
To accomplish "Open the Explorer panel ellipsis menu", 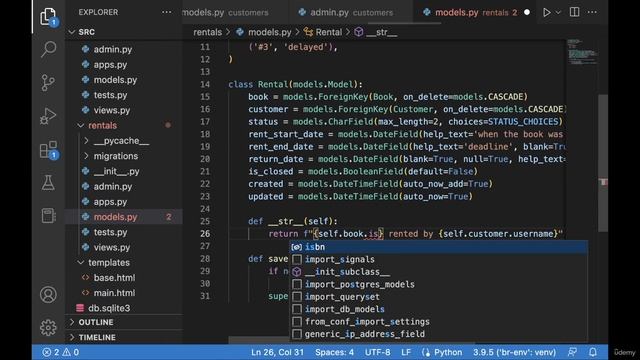I will click(x=167, y=12).
